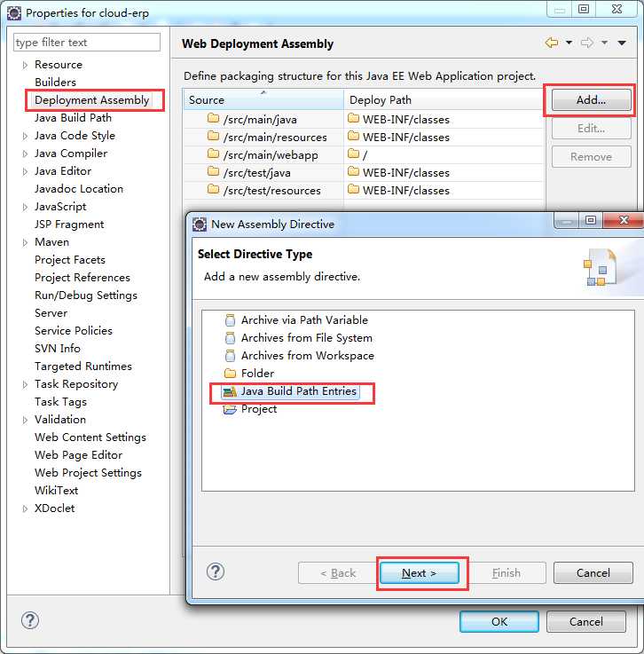Screen dimensions: 644x654
Task: Expand the Maven node
Action: pos(25,242)
